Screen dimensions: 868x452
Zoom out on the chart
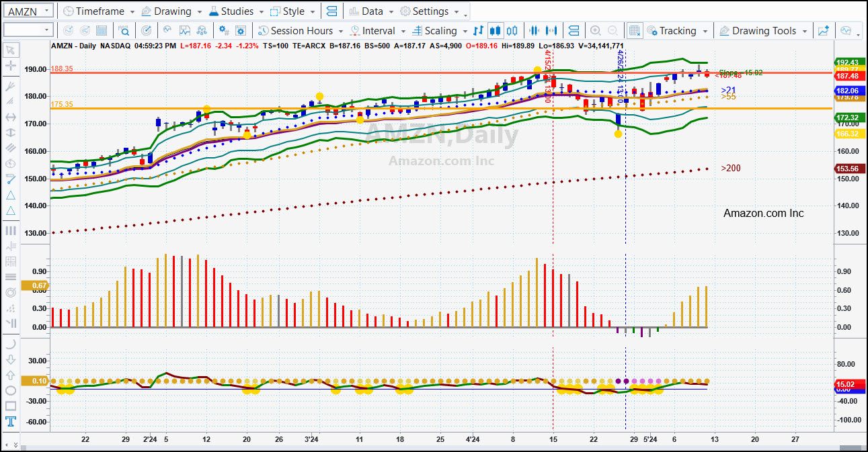pos(613,31)
